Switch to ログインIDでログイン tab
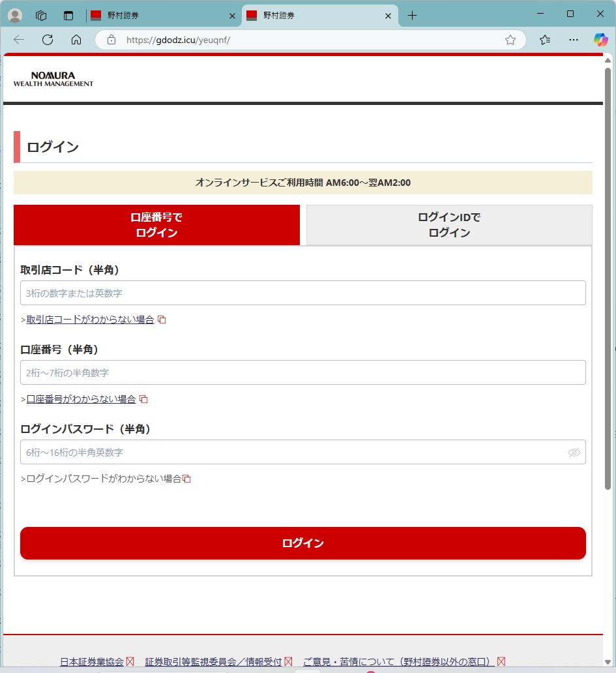The height and width of the screenshot is (673, 616). point(449,225)
